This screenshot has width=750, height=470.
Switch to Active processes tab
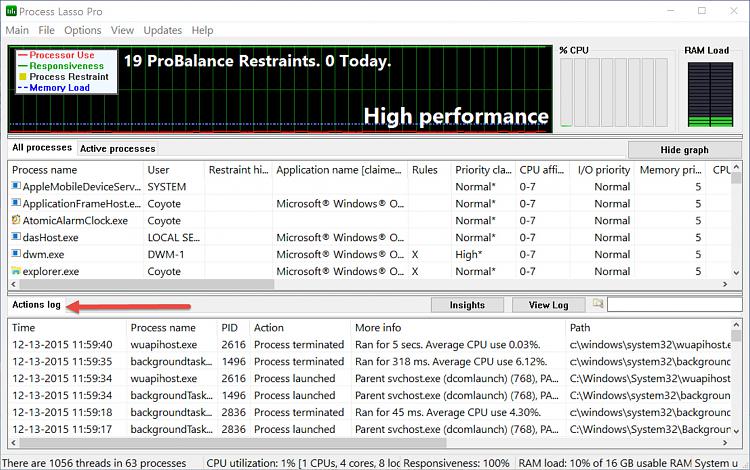[118, 149]
